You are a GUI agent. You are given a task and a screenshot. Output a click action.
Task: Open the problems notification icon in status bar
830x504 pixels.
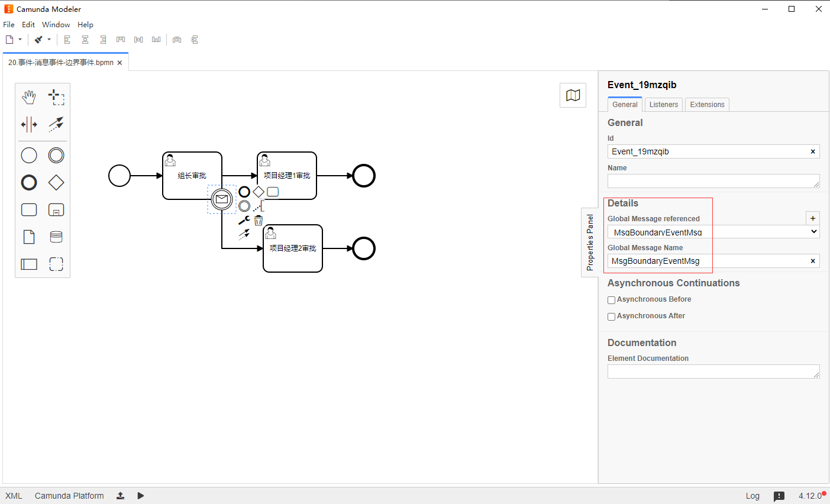[x=779, y=496]
